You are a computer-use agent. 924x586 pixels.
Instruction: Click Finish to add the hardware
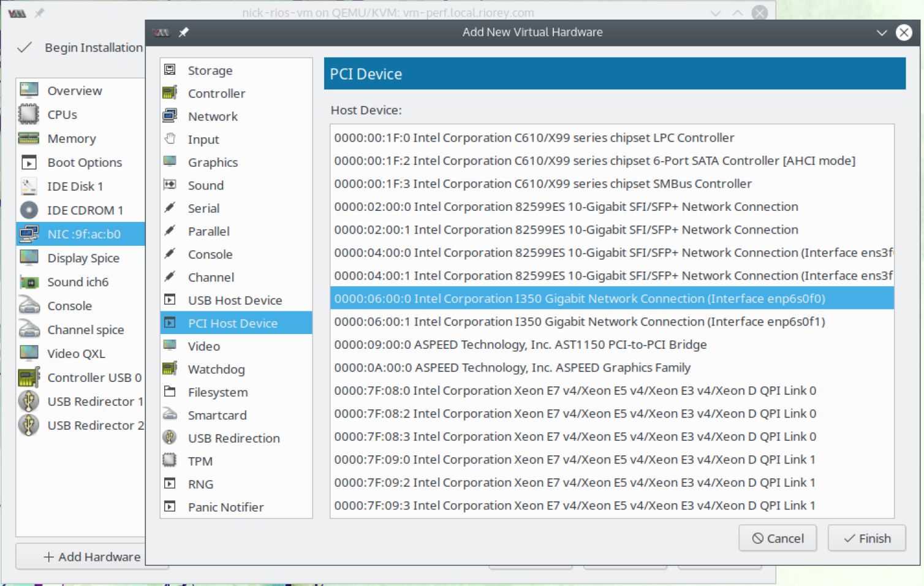tap(867, 538)
